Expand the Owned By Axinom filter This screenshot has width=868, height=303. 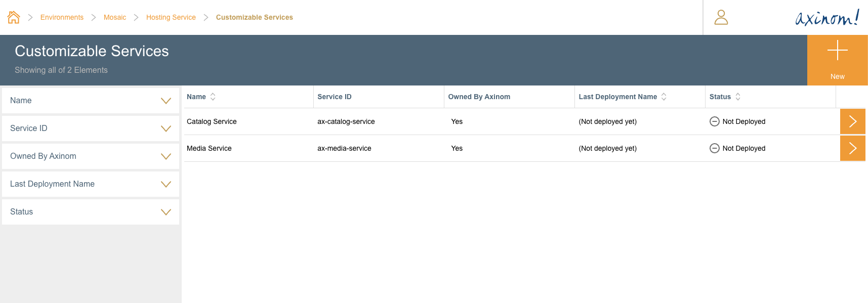[x=166, y=156]
